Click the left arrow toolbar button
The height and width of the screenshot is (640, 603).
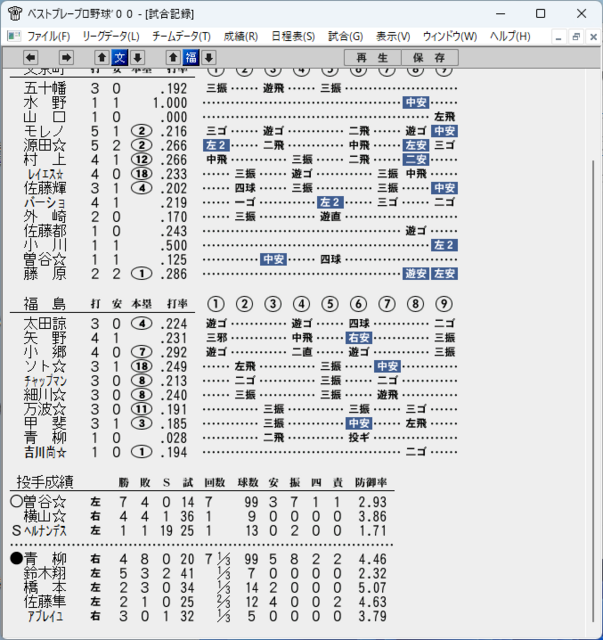coord(31,58)
